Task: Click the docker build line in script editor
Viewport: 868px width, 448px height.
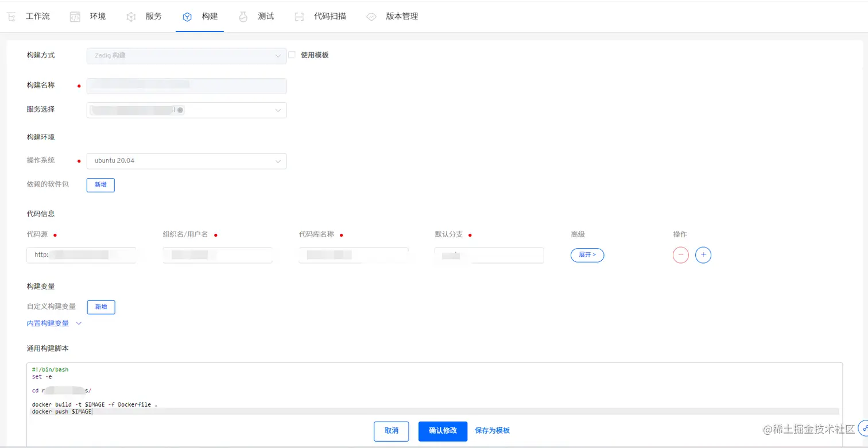Action: 95,405
